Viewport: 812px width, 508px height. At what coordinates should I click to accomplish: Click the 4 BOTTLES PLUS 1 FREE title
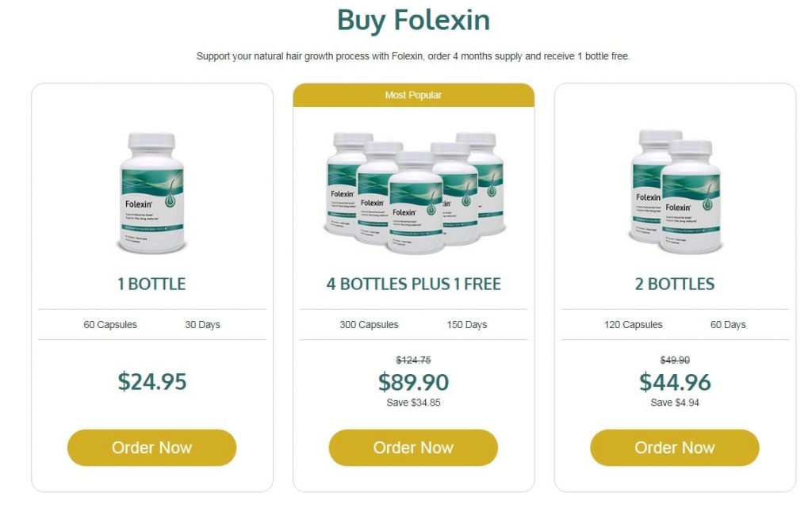[x=413, y=284]
